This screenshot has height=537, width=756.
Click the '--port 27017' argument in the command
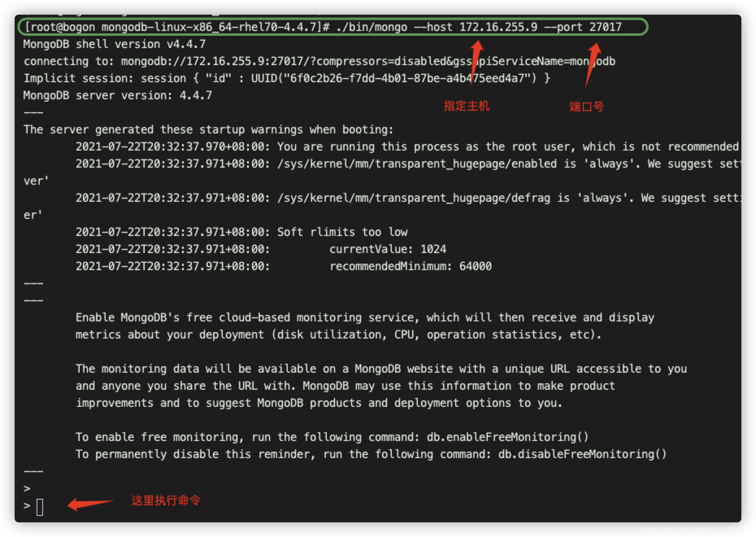pos(583,27)
